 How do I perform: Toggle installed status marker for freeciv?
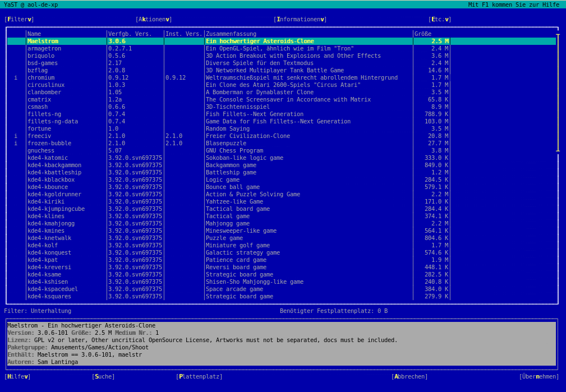[x=16, y=136]
